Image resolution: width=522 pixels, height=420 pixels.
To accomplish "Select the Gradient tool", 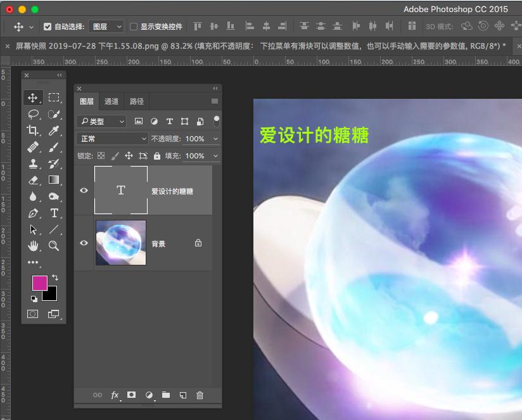I will (x=54, y=179).
